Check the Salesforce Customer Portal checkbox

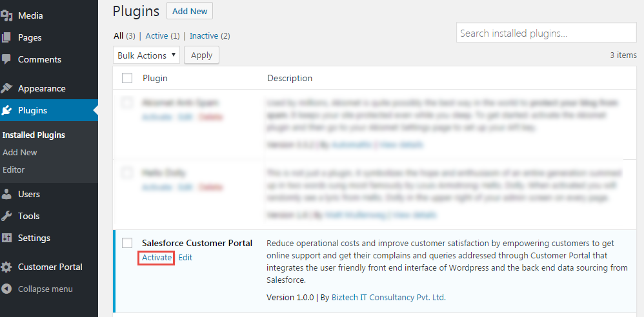127,243
